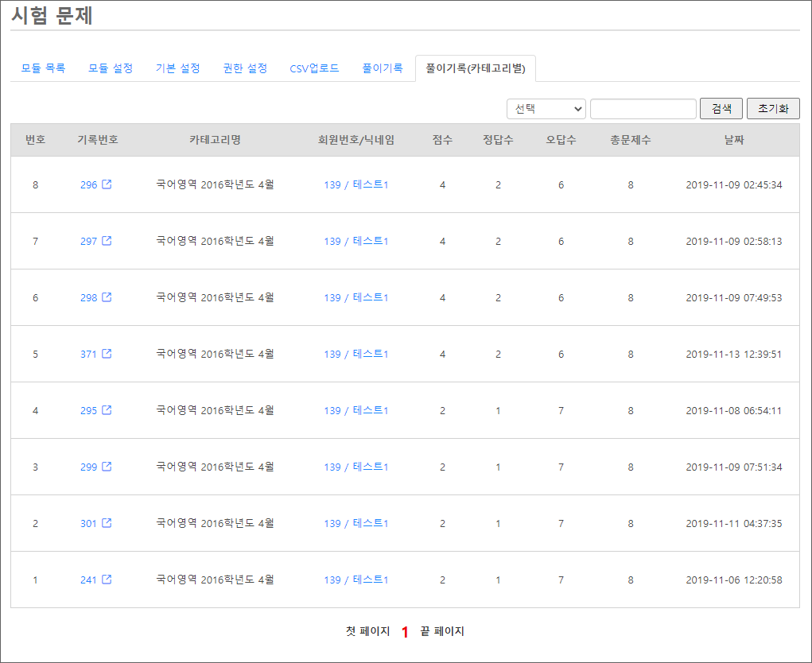Click the 검색 search button
812x663 pixels.
[721, 109]
